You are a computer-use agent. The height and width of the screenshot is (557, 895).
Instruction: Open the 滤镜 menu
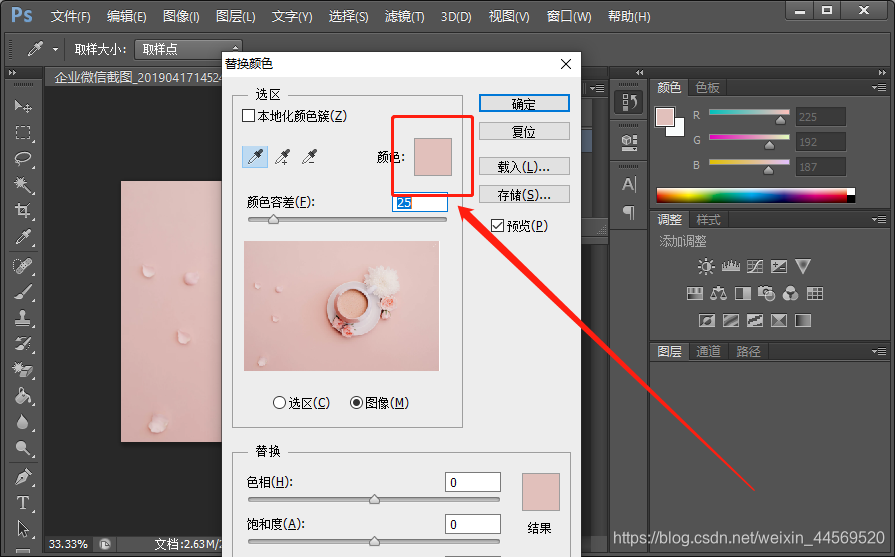pyautogui.click(x=404, y=17)
